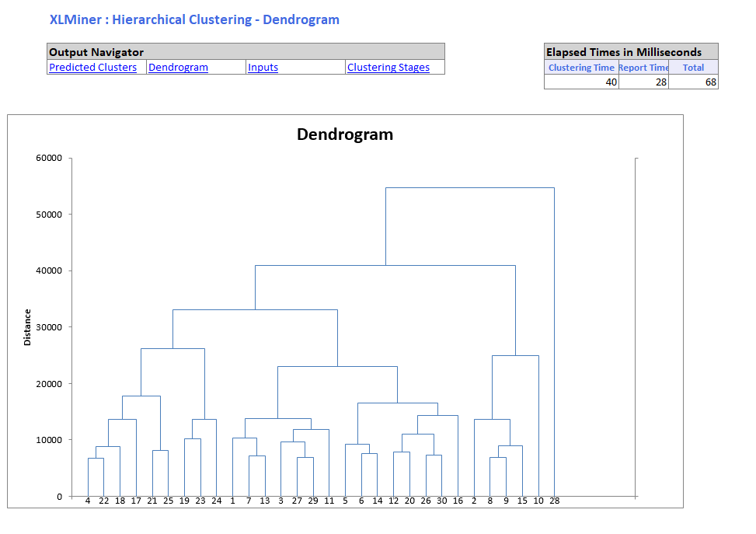This screenshot has height=534, width=756.
Task: Select the clustering time value 40 cell
Action: (x=581, y=82)
